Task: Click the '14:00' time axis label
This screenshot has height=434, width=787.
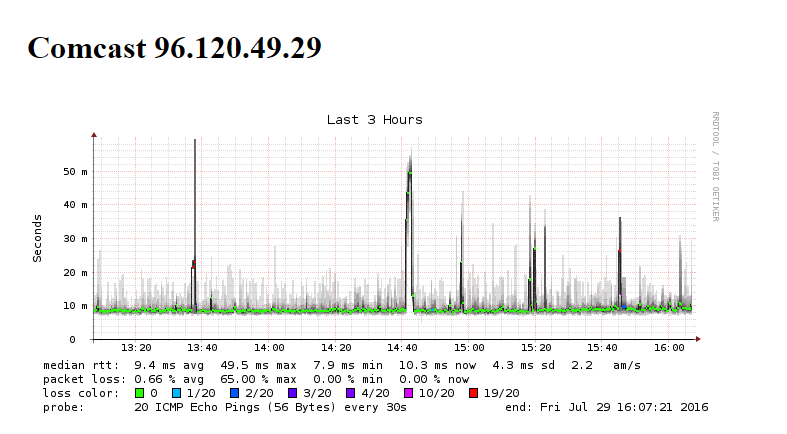Action: point(269,348)
